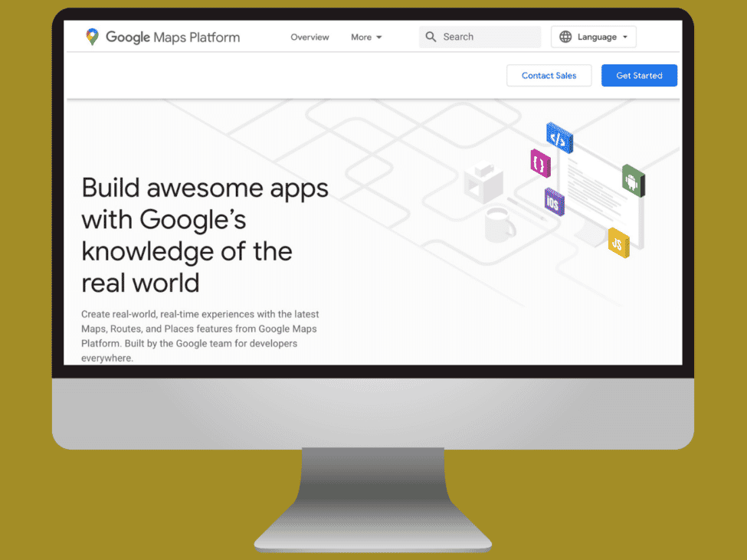Click the Contact Sales button
This screenshot has height=560, width=747.
pos(549,75)
